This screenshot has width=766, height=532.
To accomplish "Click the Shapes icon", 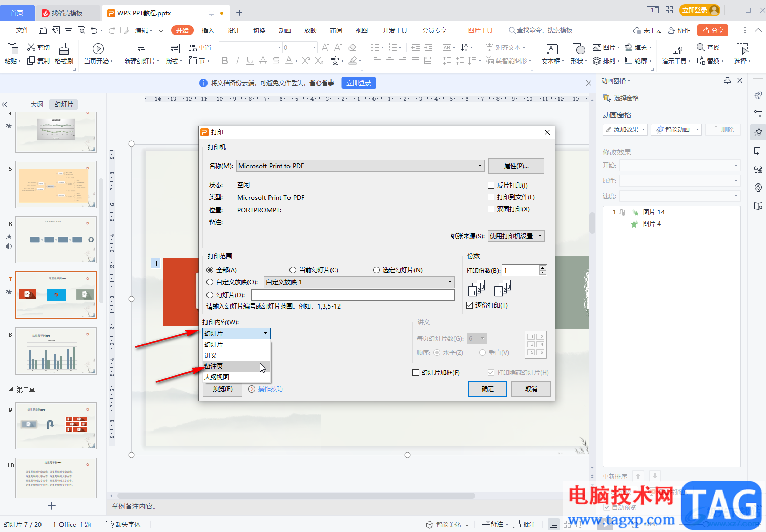I will [578, 49].
